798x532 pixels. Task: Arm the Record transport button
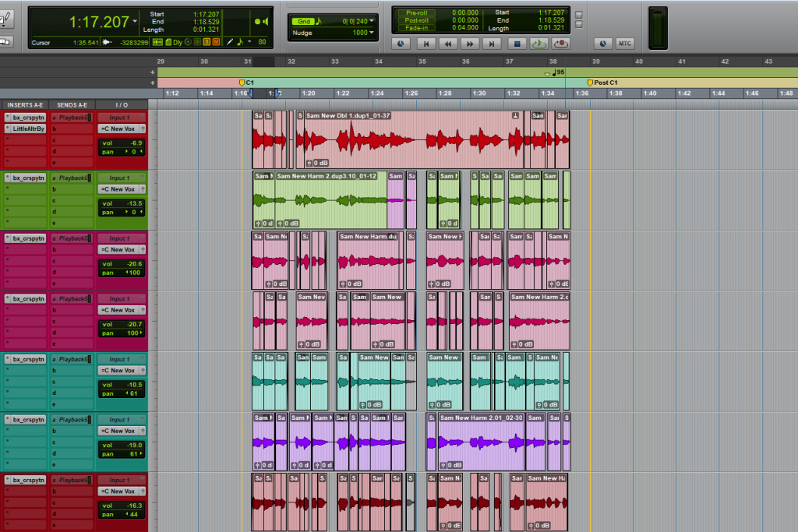coord(560,44)
